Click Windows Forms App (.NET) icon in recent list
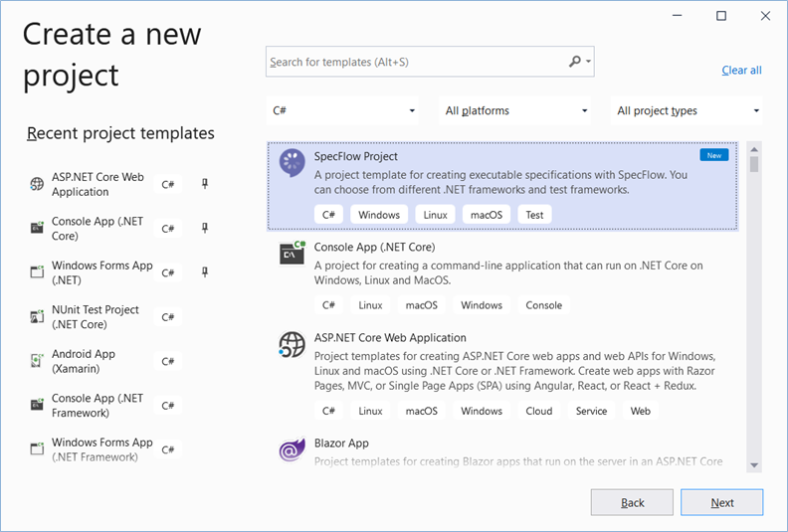Screen dimensions: 788x532 [x=37, y=271]
